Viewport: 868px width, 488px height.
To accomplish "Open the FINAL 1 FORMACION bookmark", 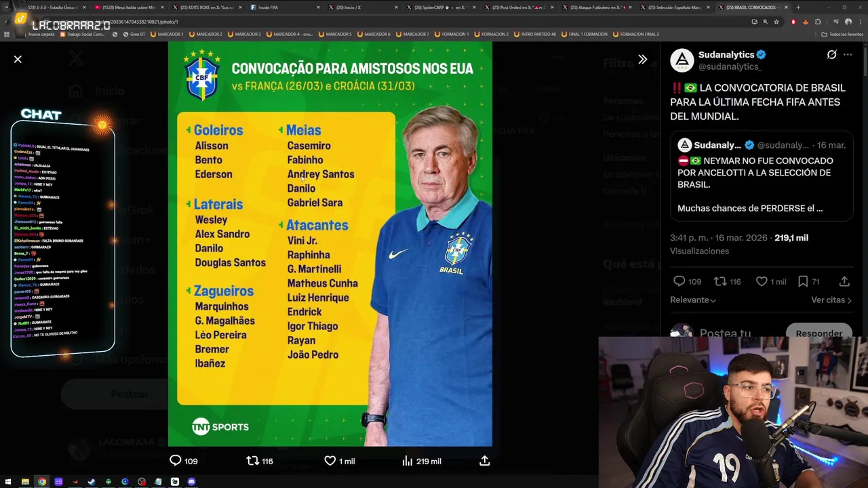I will [583, 34].
